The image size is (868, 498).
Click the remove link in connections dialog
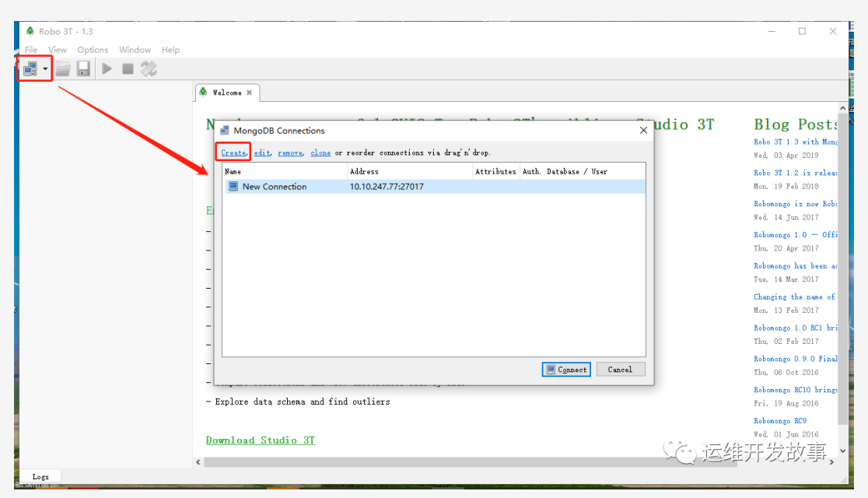[x=291, y=153]
